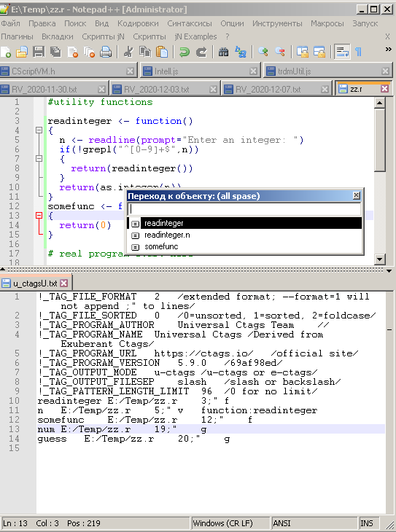Expand hidden toolbar items chevron

tap(388, 50)
